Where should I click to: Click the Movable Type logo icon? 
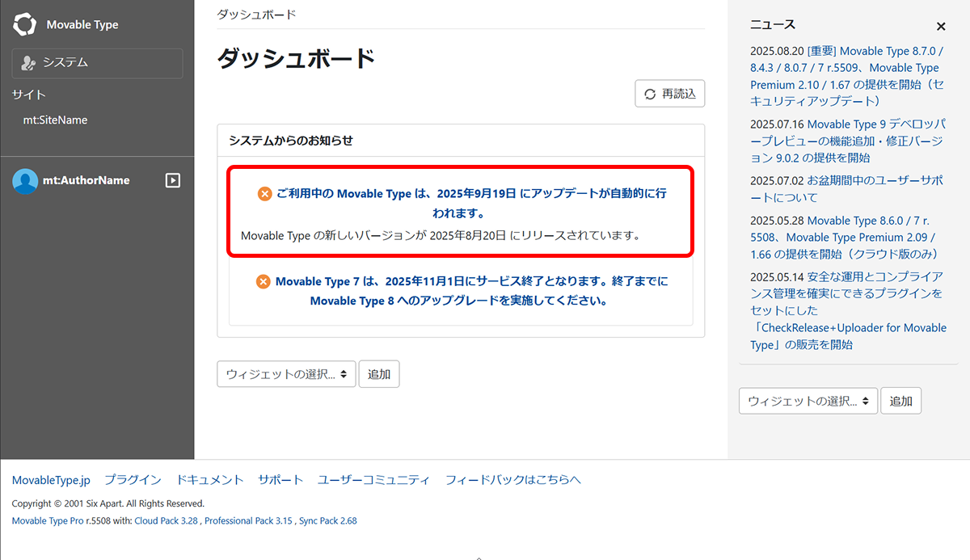pos(25,24)
